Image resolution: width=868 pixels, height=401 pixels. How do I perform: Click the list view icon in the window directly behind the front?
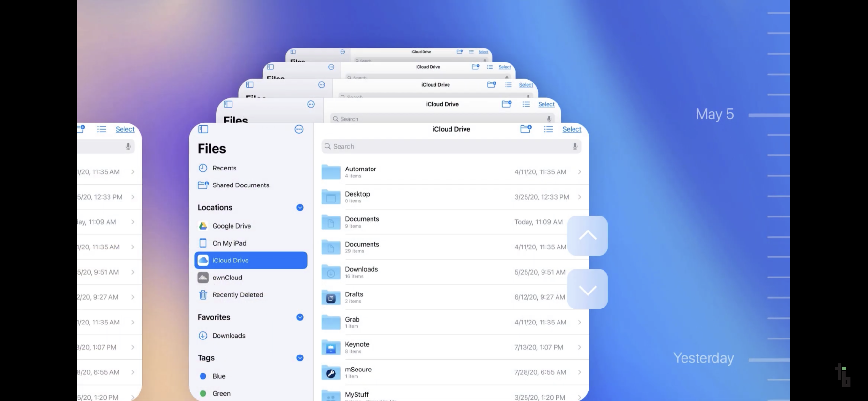click(526, 104)
